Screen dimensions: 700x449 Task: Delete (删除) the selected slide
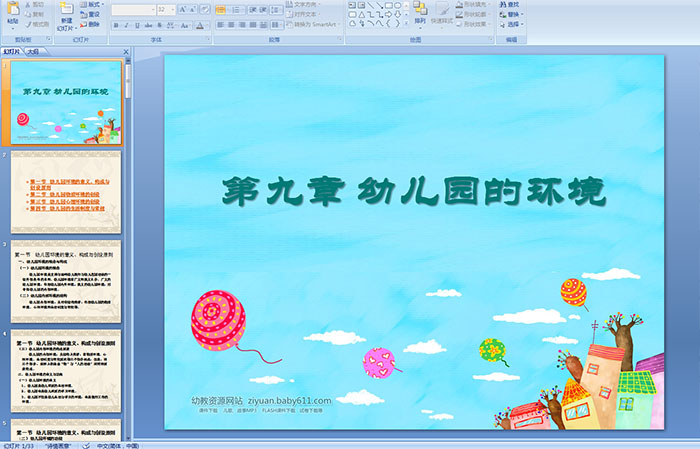click(x=90, y=24)
